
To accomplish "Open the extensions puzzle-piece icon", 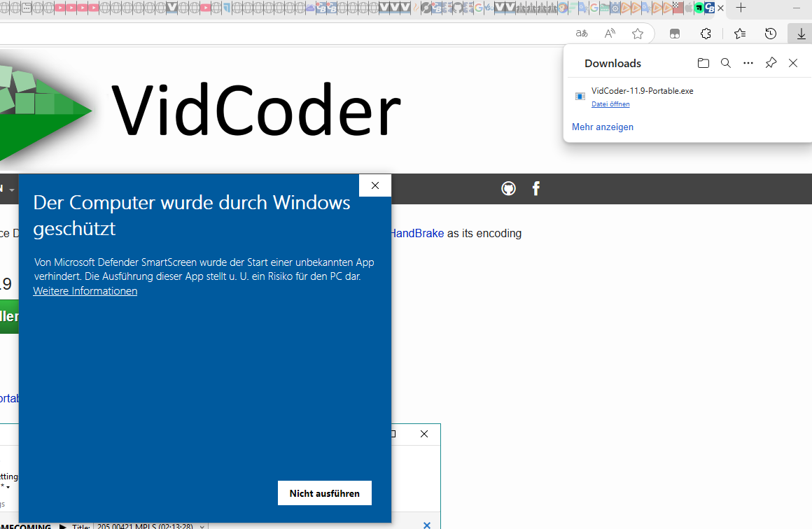I will 706,34.
